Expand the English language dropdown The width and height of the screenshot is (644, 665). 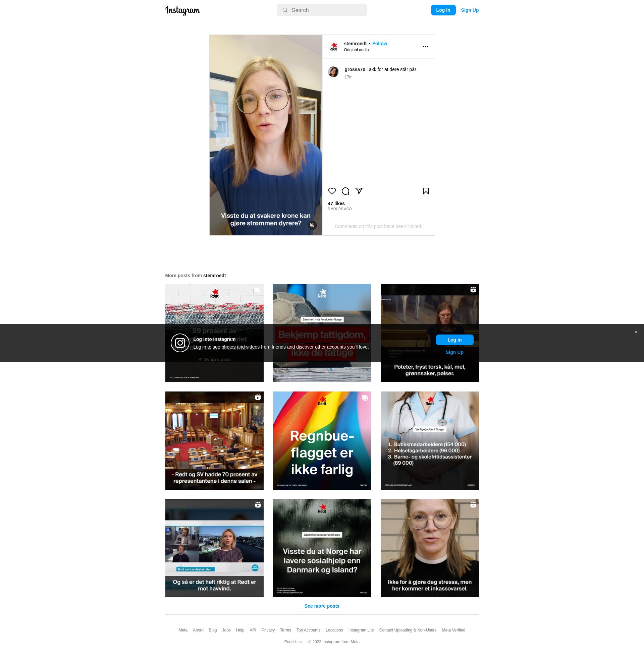pyautogui.click(x=293, y=642)
